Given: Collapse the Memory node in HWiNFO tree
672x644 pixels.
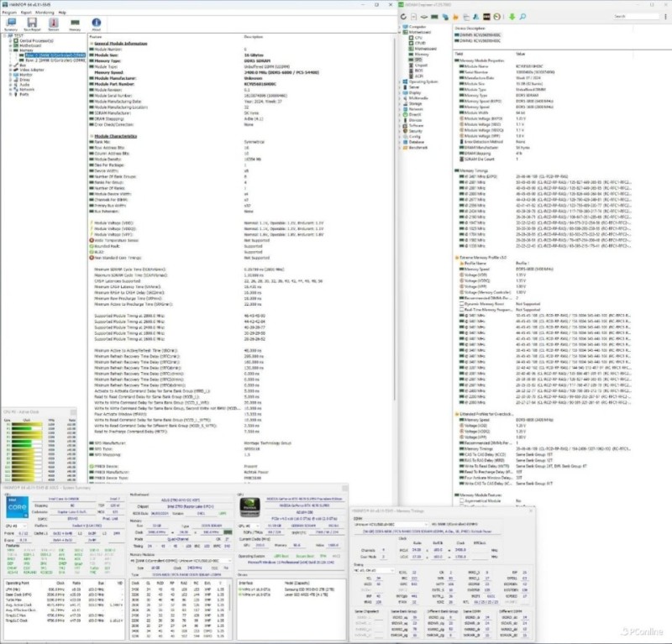Looking at the screenshot, I should click(x=11, y=50).
